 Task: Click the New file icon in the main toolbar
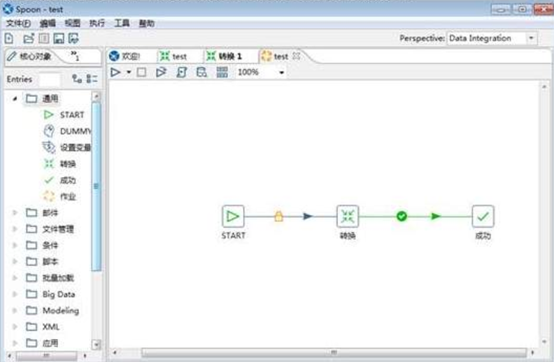9,38
